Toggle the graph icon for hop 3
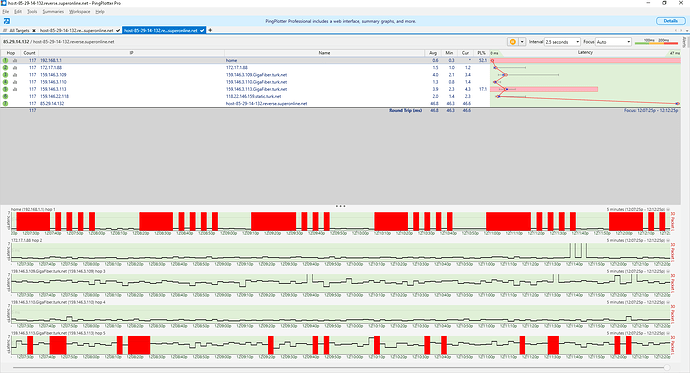Screen dimensions: 690x373 15,75
